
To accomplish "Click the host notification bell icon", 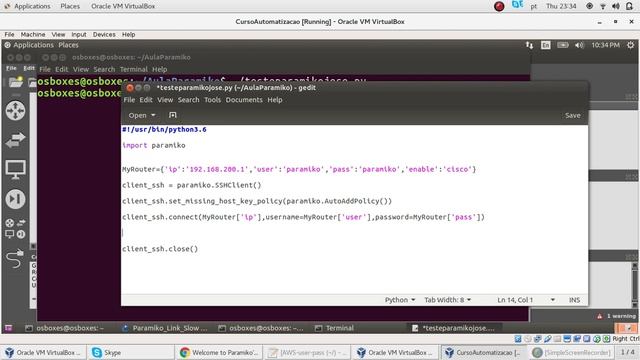I will 629,6.
